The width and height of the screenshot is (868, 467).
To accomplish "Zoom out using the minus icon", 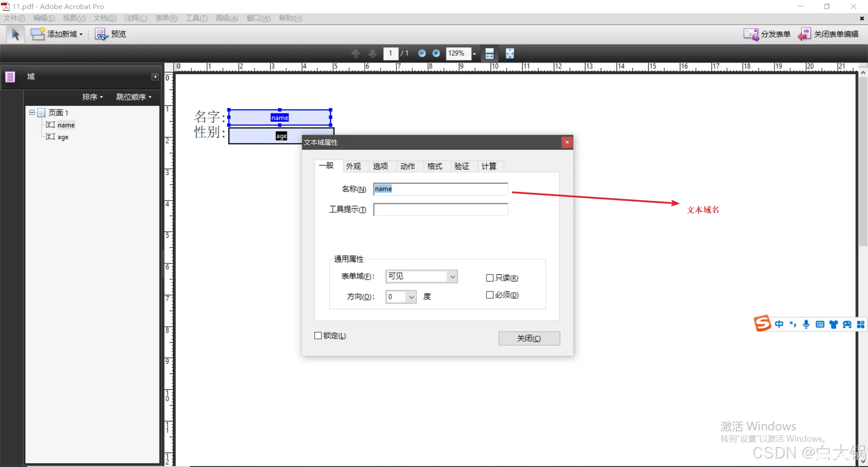I will 422,53.
